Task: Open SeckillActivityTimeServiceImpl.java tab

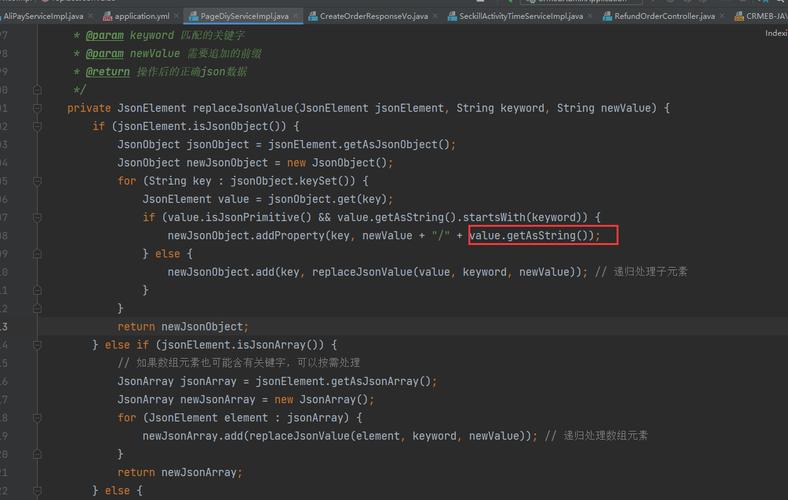Action: click(521, 16)
